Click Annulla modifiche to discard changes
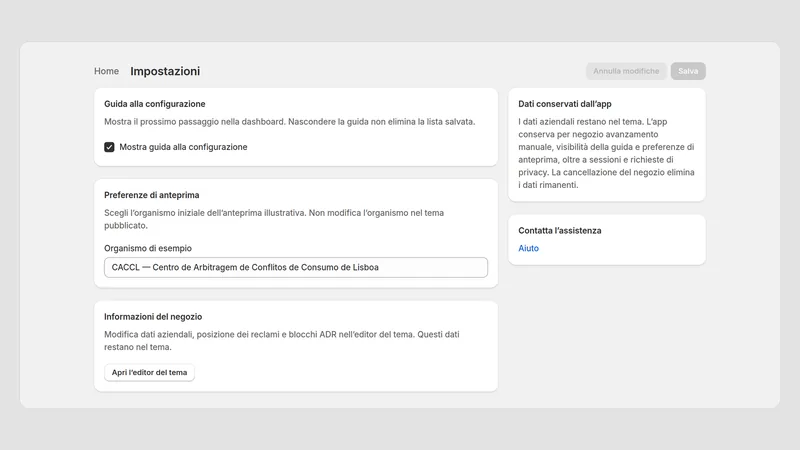 click(626, 71)
